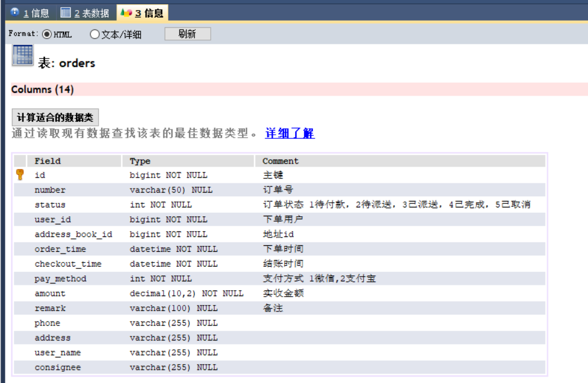Click the primary key icon beside id

click(x=20, y=174)
